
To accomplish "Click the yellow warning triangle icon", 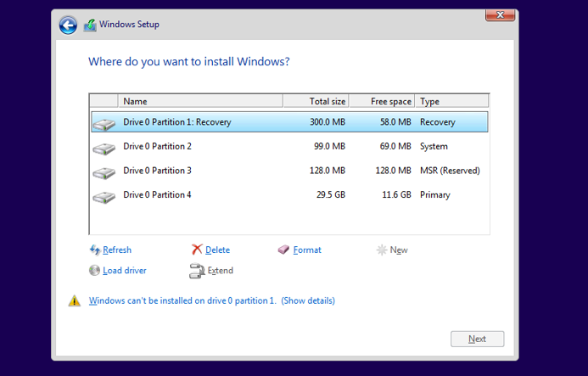I will point(75,300).
